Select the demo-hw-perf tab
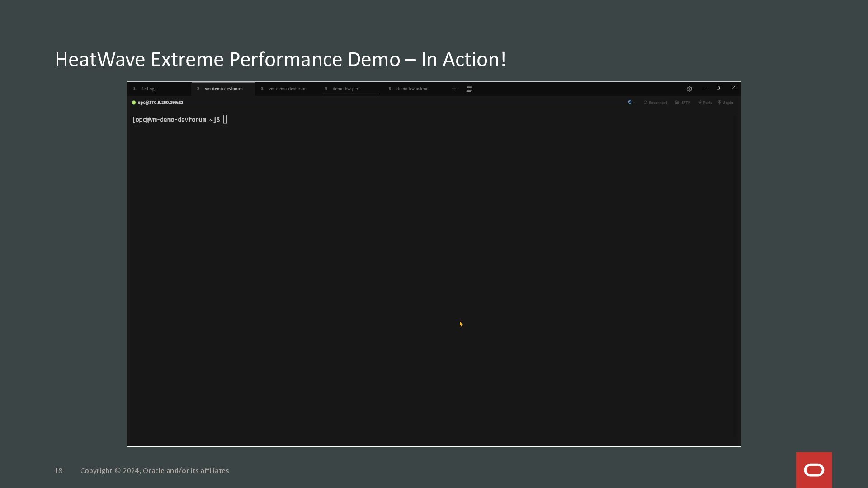The height and width of the screenshot is (488, 868). coord(346,89)
